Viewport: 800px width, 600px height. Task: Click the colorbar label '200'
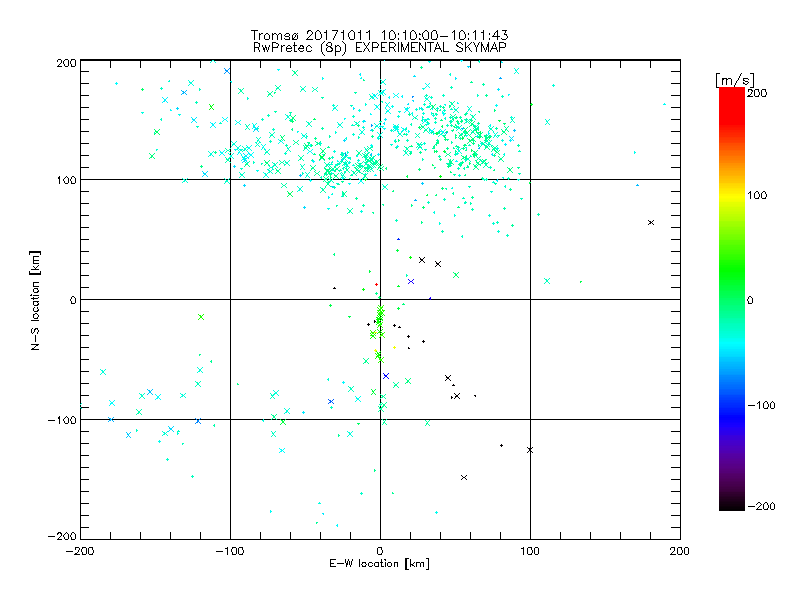tap(757, 93)
